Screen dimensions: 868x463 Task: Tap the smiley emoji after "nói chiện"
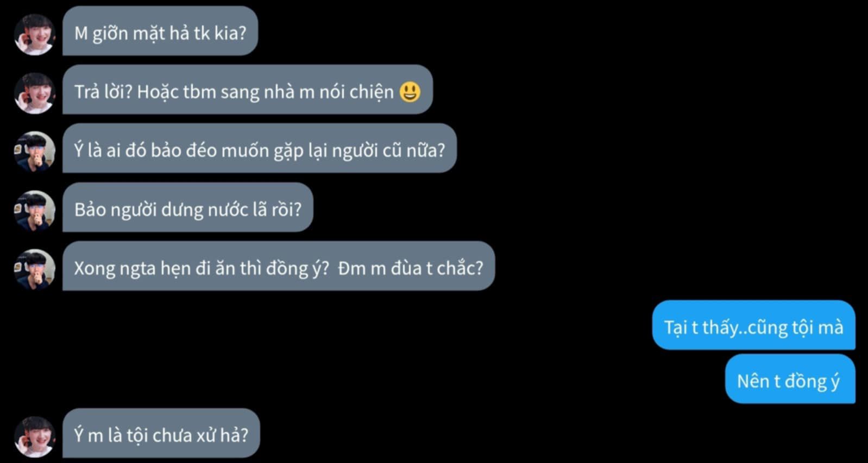(410, 91)
